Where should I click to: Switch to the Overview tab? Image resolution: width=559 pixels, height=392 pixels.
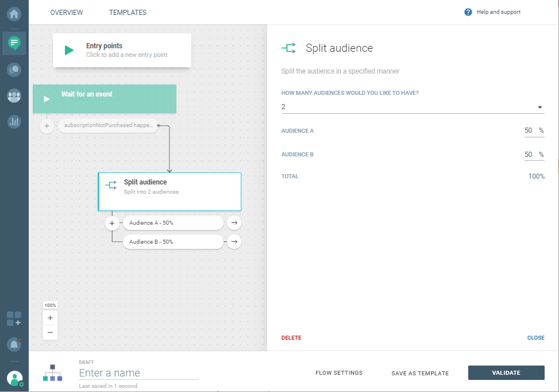click(67, 13)
